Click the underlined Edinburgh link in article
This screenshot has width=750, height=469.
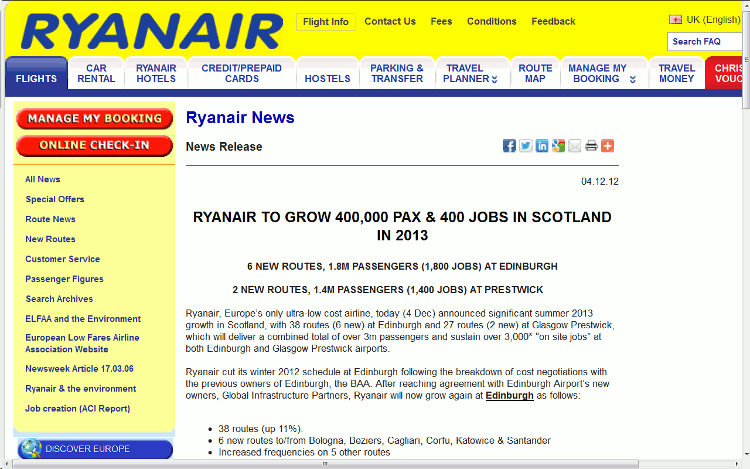click(509, 396)
